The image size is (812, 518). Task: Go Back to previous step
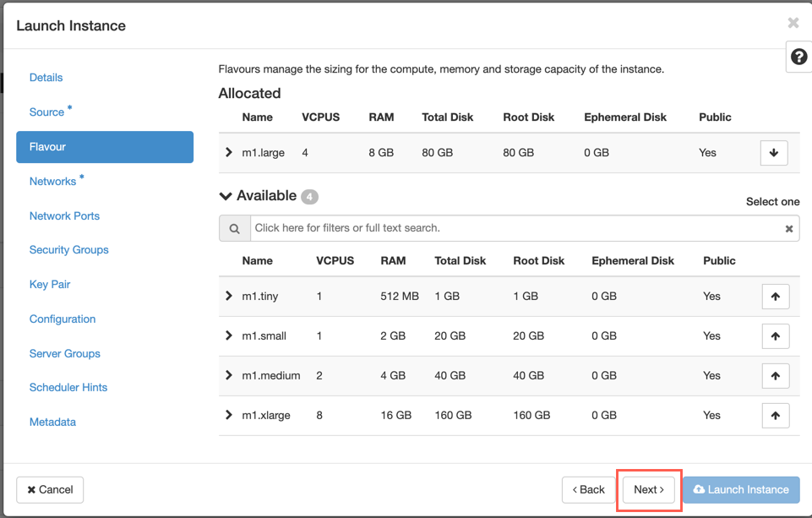588,489
